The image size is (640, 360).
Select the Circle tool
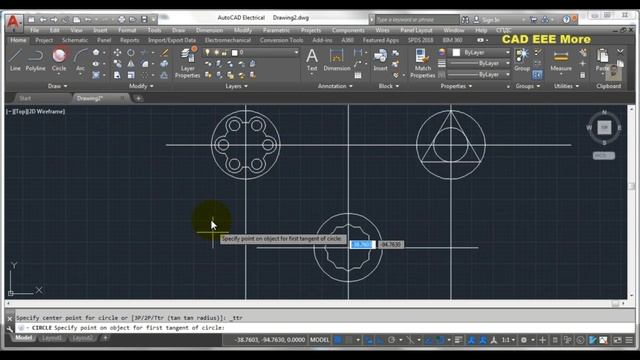59,60
